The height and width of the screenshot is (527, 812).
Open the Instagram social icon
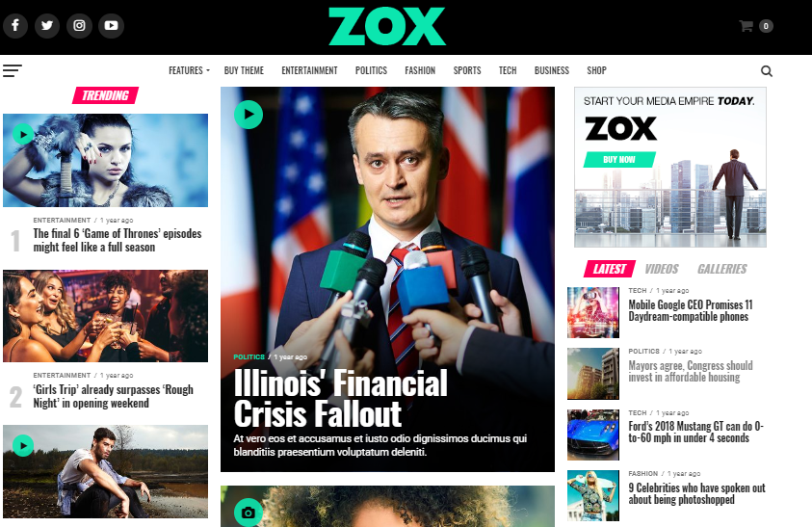tap(79, 25)
